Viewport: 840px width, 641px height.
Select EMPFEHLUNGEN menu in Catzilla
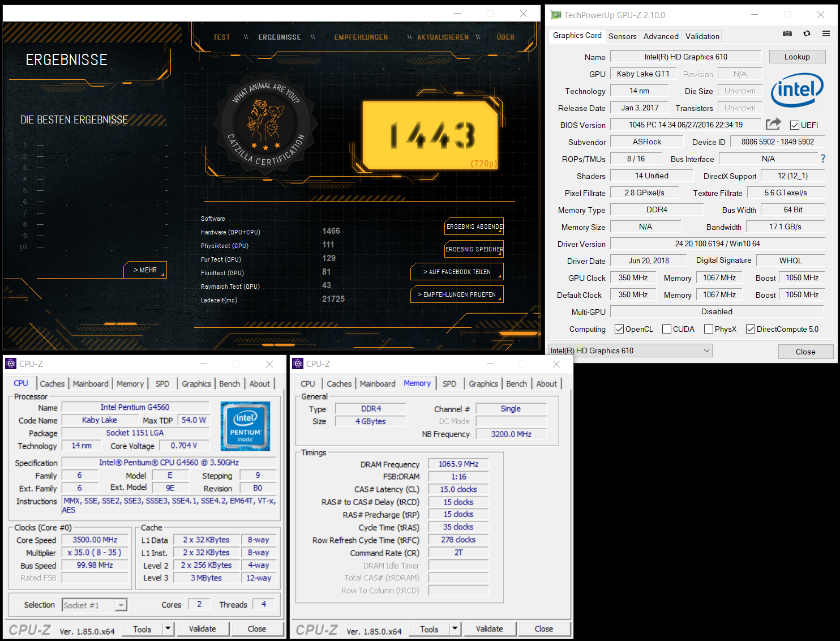pyautogui.click(x=361, y=37)
